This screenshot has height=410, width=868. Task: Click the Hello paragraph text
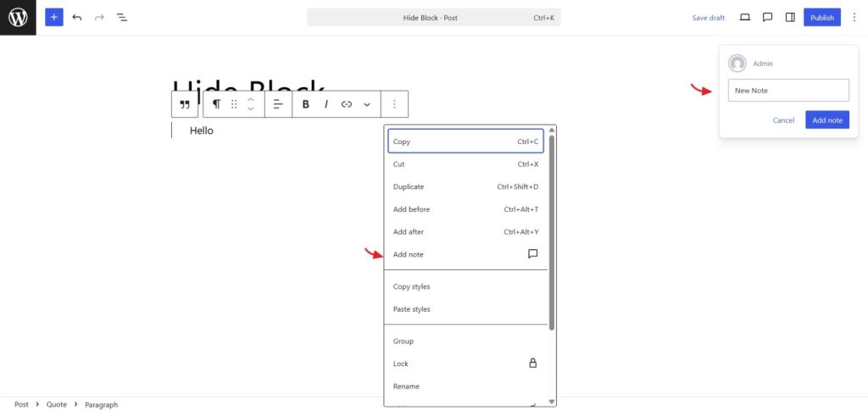[202, 130]
